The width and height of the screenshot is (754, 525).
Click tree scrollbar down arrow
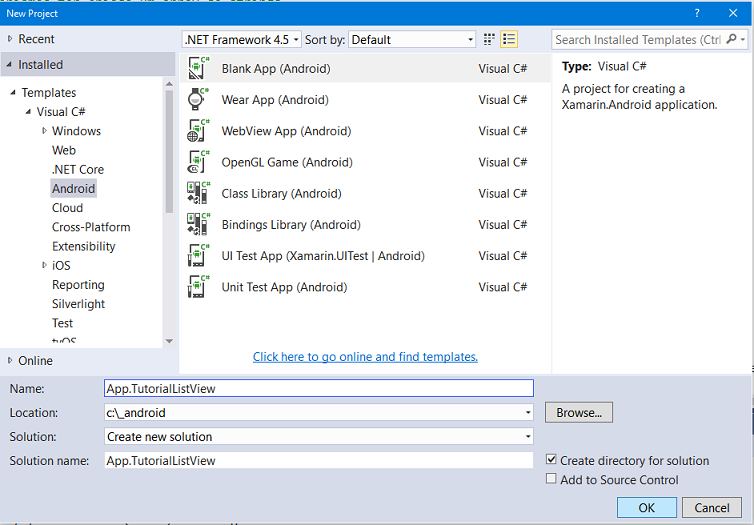(x=169, y=341)
